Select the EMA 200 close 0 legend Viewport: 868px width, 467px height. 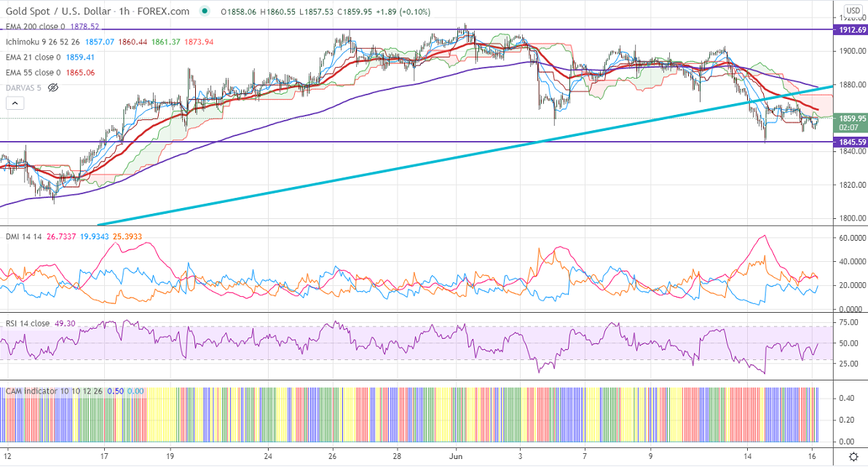coord(36,26)
